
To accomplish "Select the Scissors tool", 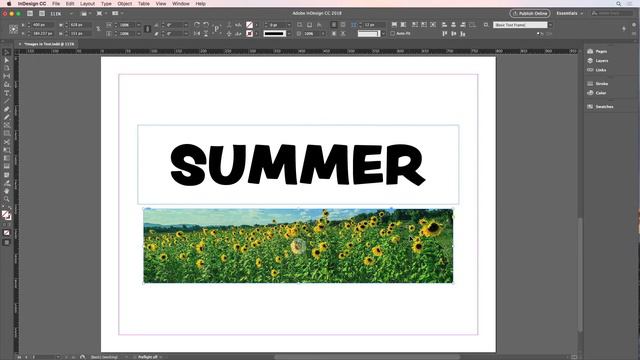I will click(7, 142).
